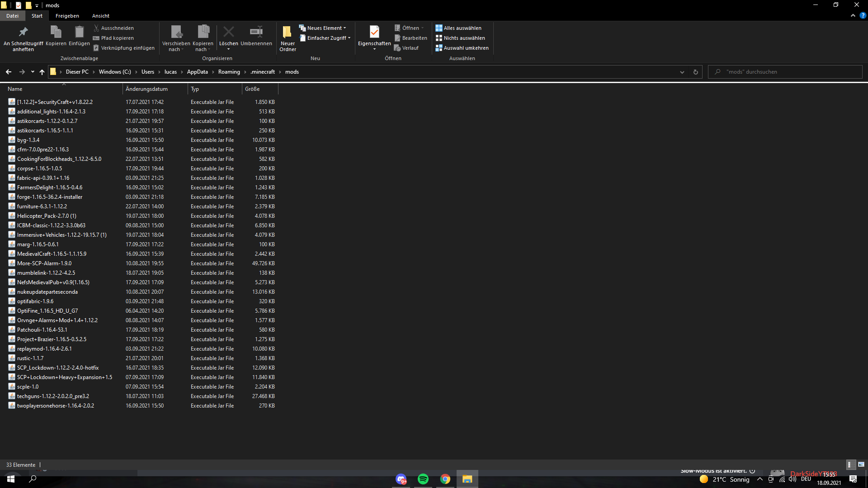Click the Löschen delete icon
Viewport: 868px width, 488px height.
(228, 38)
